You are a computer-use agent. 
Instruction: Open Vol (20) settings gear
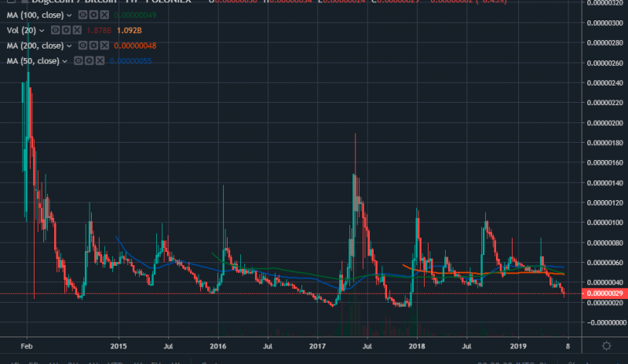(66, 30)
